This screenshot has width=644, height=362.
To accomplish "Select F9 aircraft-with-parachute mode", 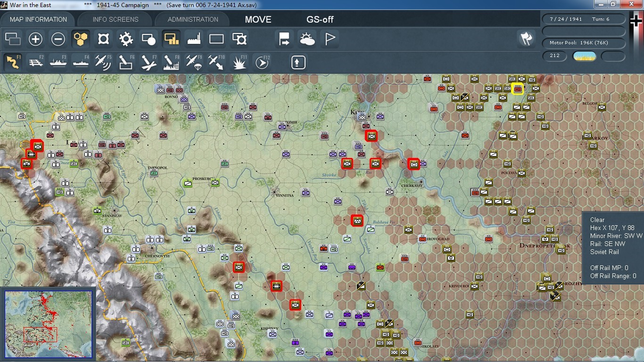I will (194, 62).
